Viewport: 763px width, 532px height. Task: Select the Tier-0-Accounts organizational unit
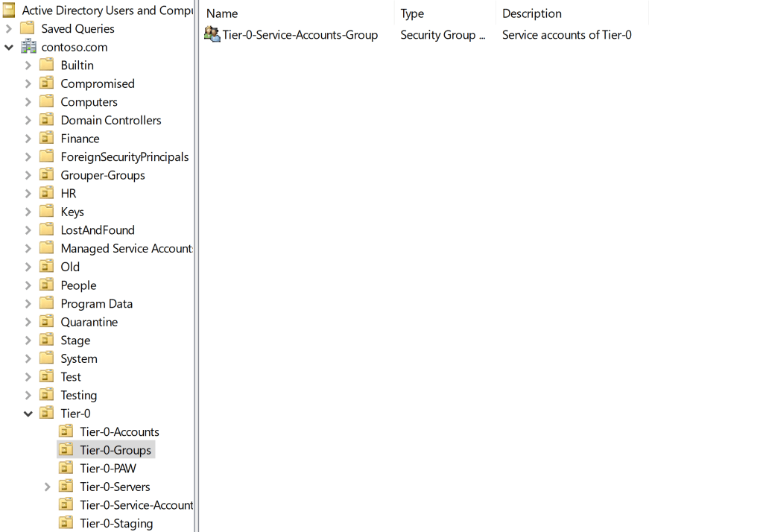pyautogui.click(x=119, y=431)
